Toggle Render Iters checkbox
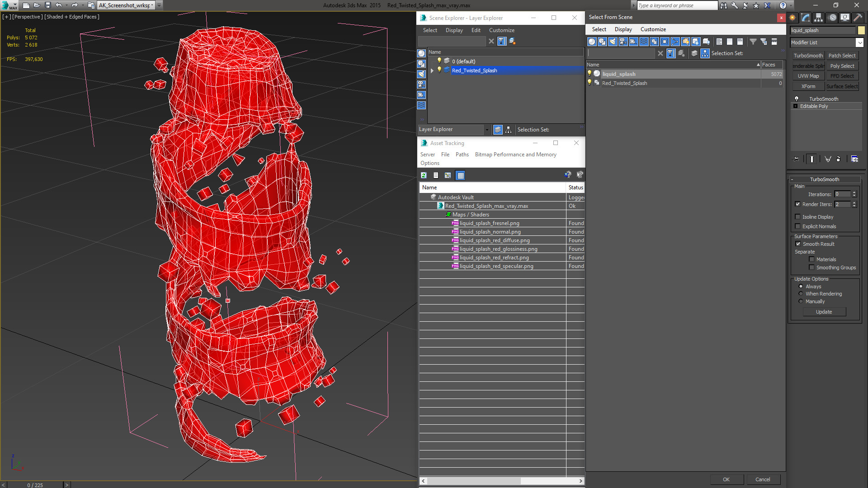This screenshot has width=868, height=488. click(798, 204)
